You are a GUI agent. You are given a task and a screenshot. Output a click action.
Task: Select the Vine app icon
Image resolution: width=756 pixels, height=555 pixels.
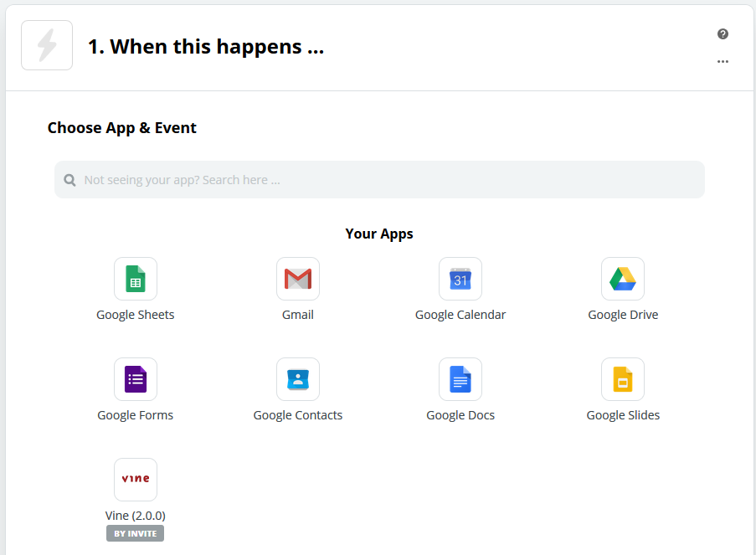tap(136, 480)
